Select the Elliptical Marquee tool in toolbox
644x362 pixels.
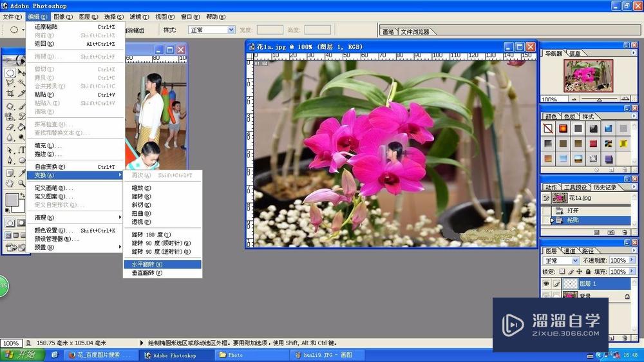[x=10, y=73]
